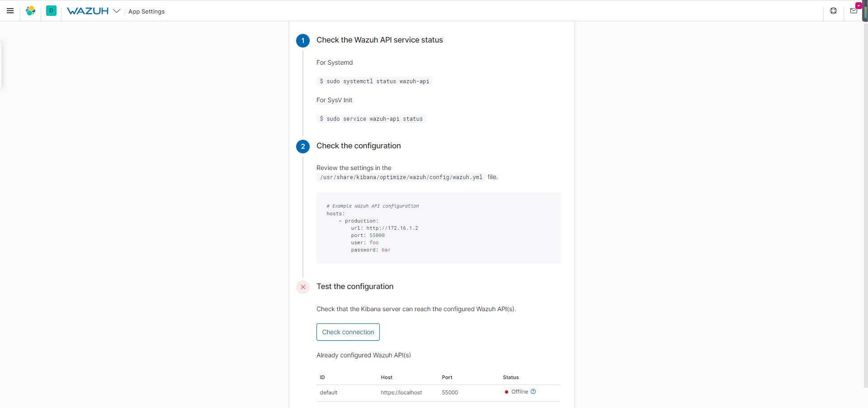The height and width of the screenshot is (408, 868).
Task: Click the Host column header
Action: click(387, 377)
